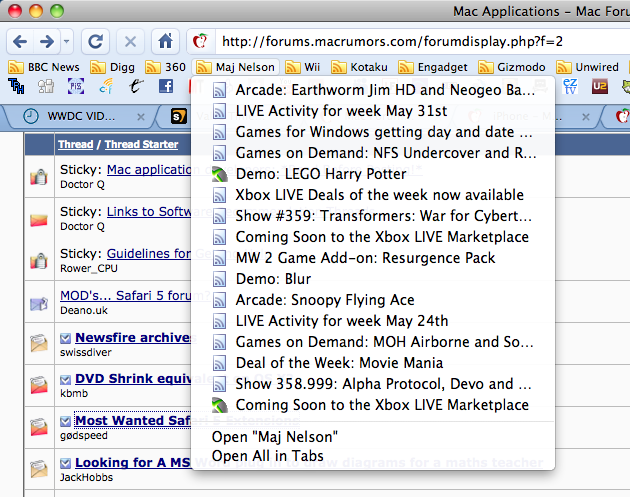Click the PIS bookmark icon
The height and width of the screenshot is (497, 630).
(76, 86)
